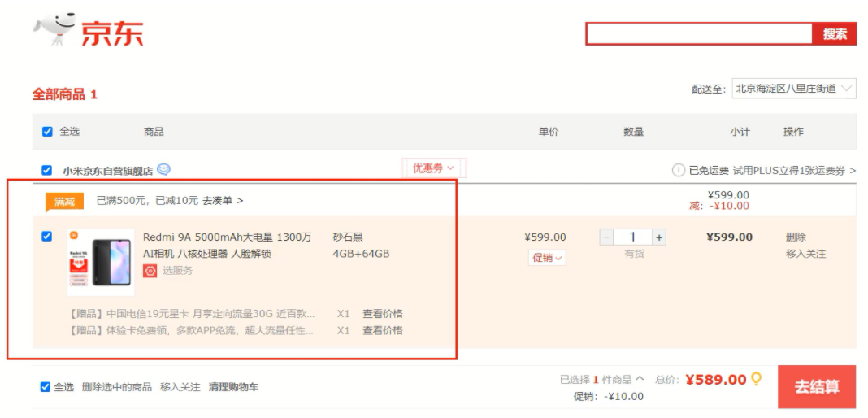Select the 全部商品 1 tab
This screenshot has width=868, height=418.
coord(65,94)
